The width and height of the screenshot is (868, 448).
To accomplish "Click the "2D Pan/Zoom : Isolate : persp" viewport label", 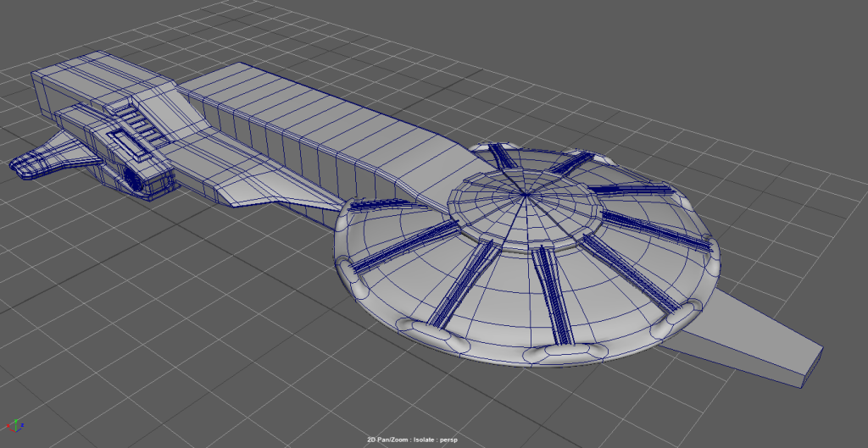I will click(413, 440).
